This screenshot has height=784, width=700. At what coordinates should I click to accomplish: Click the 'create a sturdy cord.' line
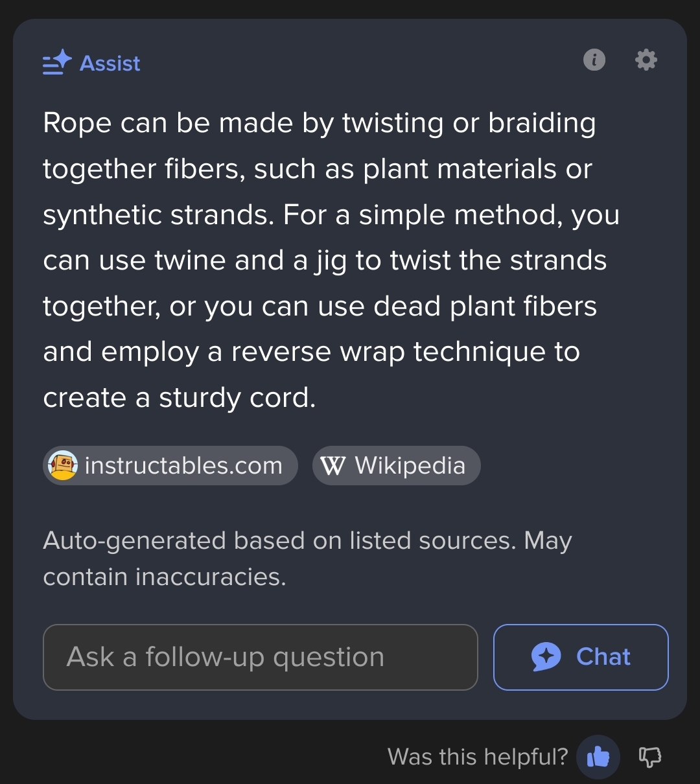[x=180, y=398]
